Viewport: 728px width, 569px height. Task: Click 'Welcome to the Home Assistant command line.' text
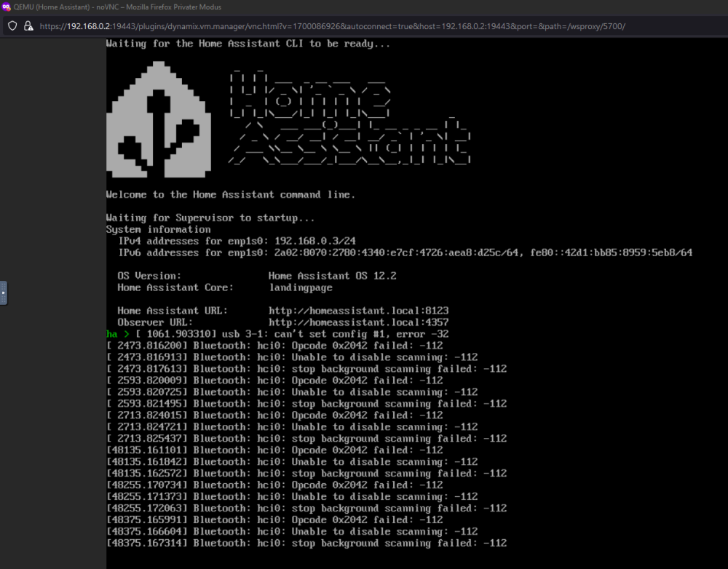coord(231,195)
